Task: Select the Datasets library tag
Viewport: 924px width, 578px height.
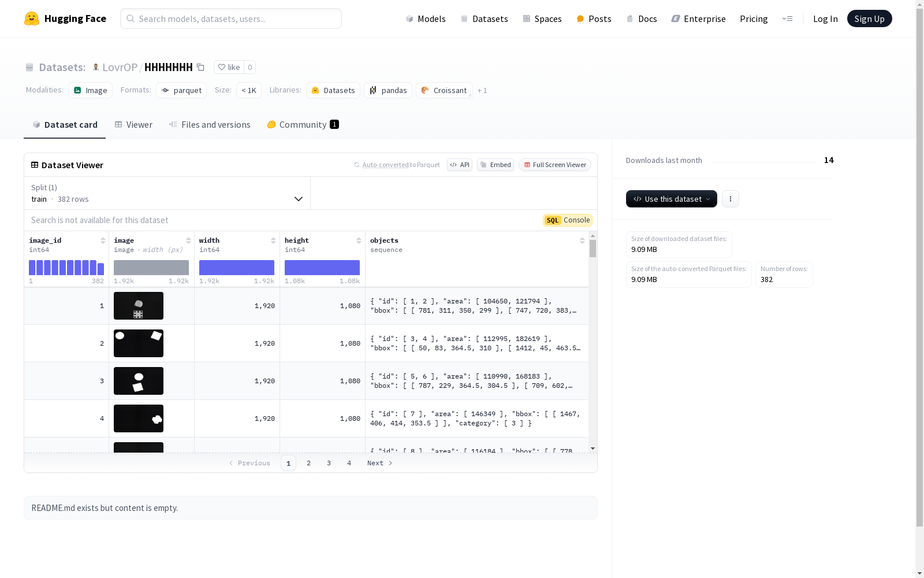Action: click(333, 90)
